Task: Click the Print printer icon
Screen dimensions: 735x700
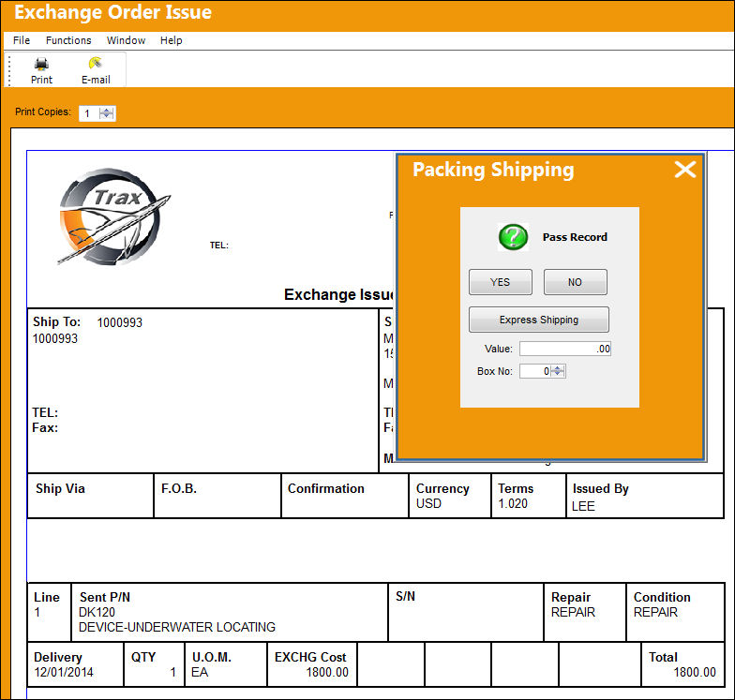Action: (x=41, y=64)
